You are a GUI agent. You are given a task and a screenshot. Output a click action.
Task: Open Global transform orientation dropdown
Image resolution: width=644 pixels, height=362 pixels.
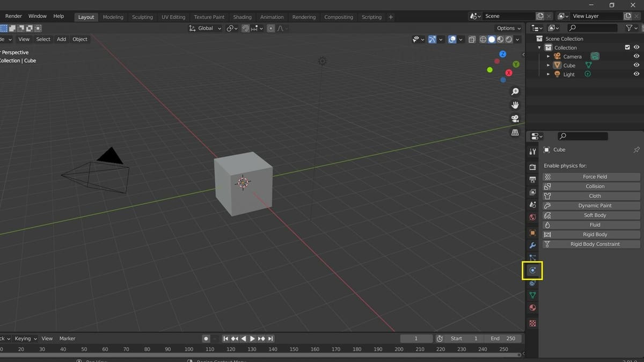[x=205, y=28]
